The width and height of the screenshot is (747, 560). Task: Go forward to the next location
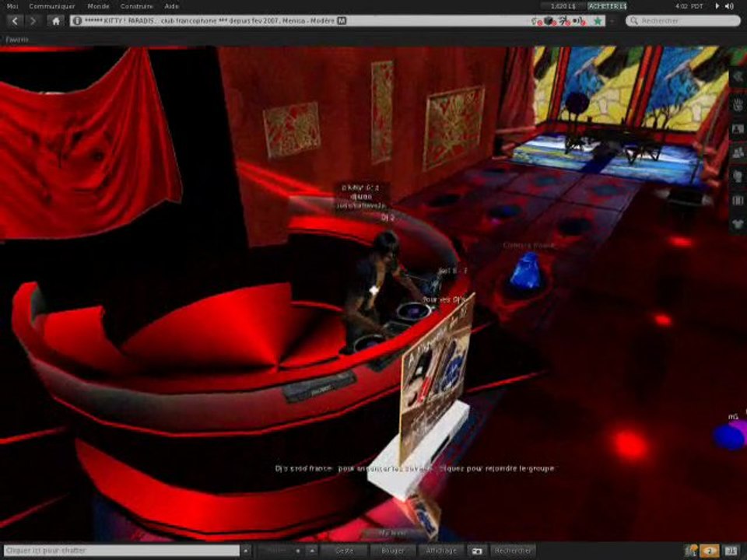tap(33, 21)
